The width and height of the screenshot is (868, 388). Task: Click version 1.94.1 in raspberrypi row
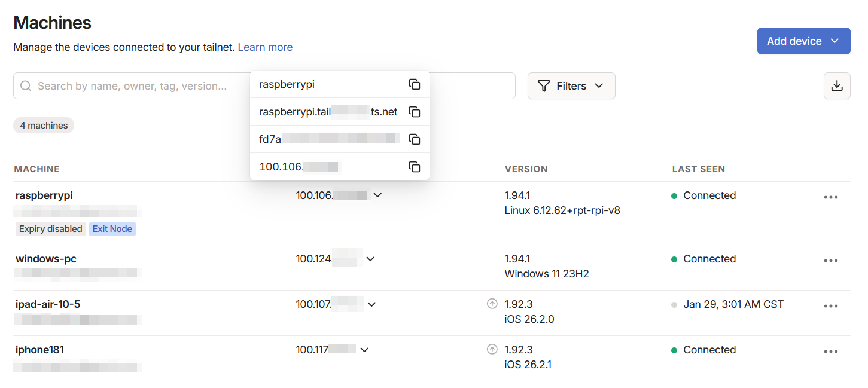pyautogui.click(x=517, y=195)
